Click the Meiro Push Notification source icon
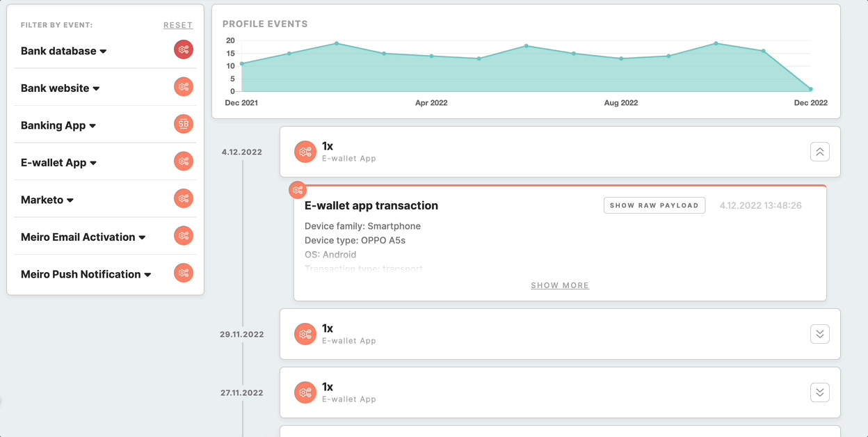 184,273
